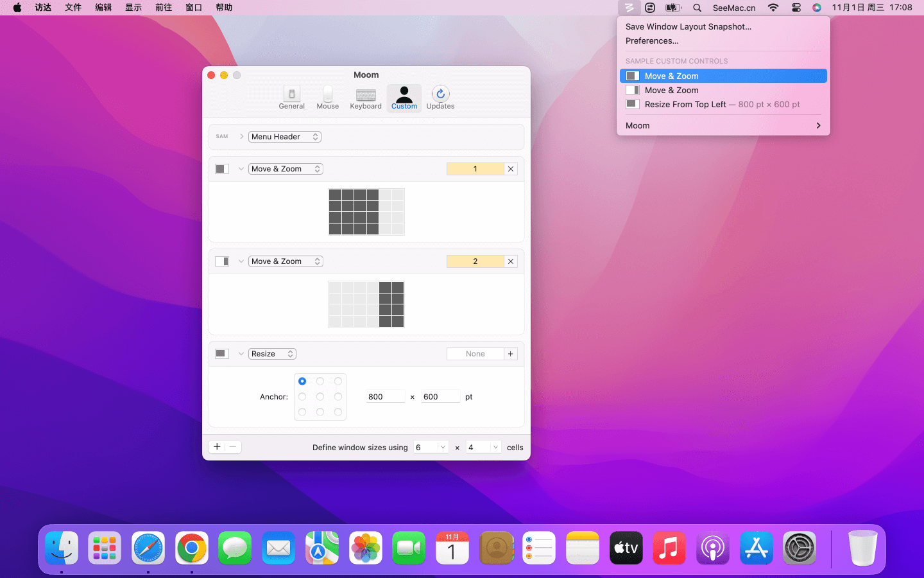Open Finder from the Dock
924x578 pixels.
[x=62, y=548]
